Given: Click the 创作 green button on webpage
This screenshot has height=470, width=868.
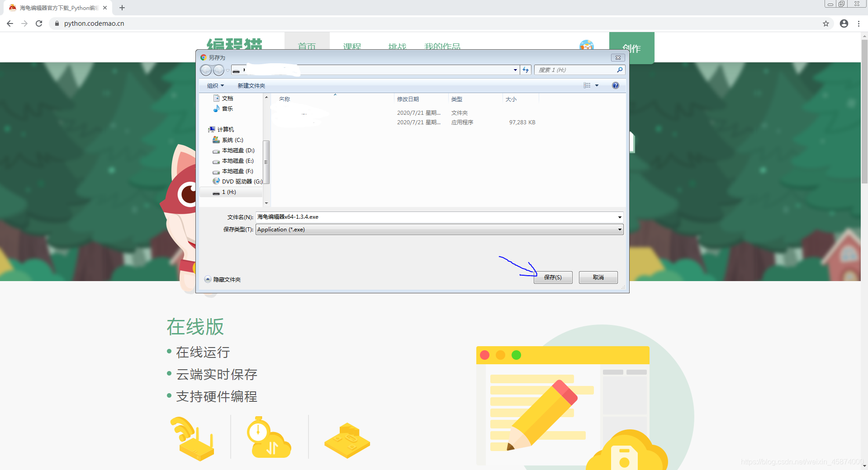Looking at the screenshot, I should click(631, 48).
